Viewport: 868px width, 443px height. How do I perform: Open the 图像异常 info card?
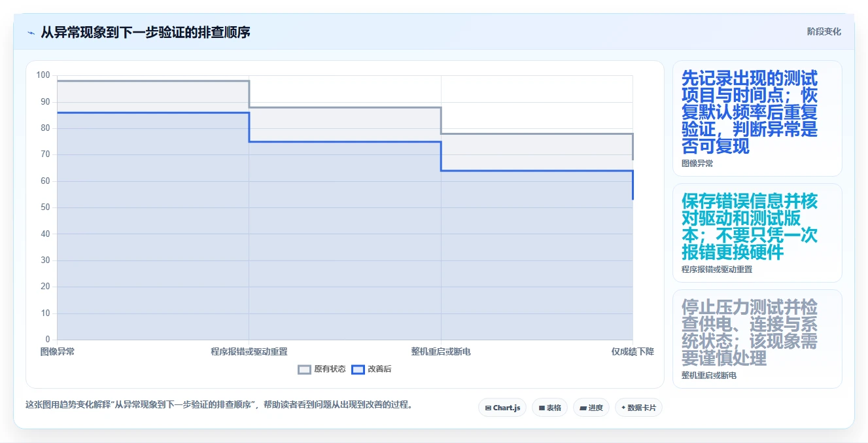point(757,118)
